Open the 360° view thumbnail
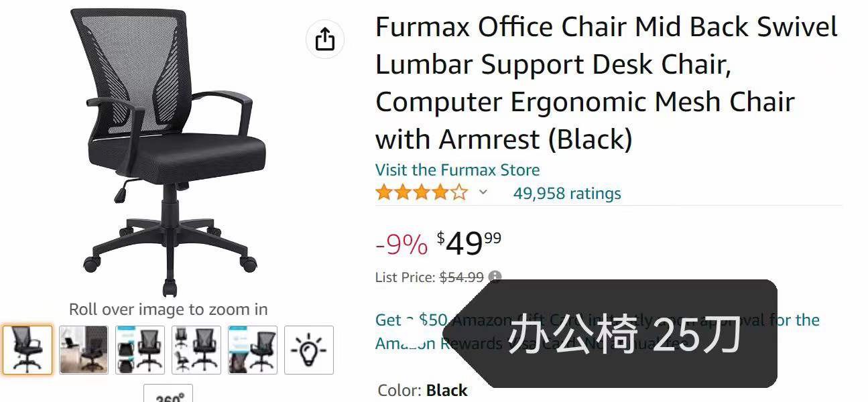Image resolution: width=868 pixels, height=402 pixels. 169,394
